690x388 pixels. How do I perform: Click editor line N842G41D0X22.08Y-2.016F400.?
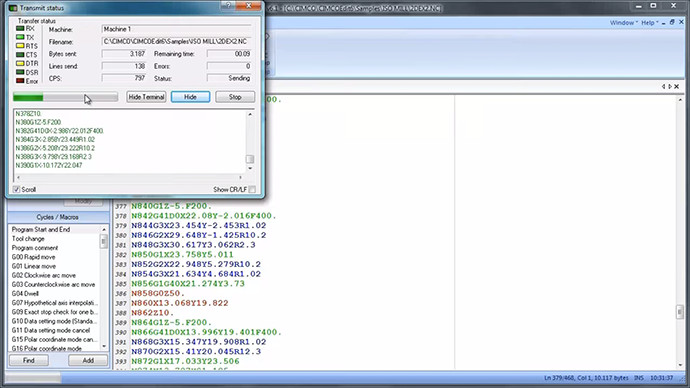[x=204, y=216]
